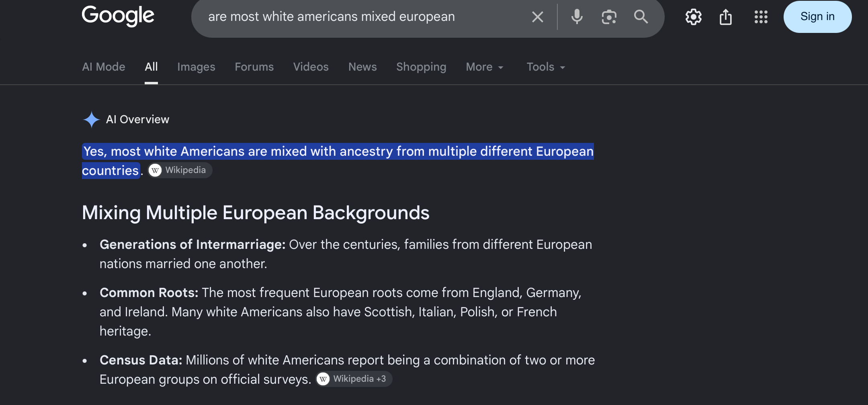Open Google Lens image search
Viewport: 868px width, 405px height.
609,17
